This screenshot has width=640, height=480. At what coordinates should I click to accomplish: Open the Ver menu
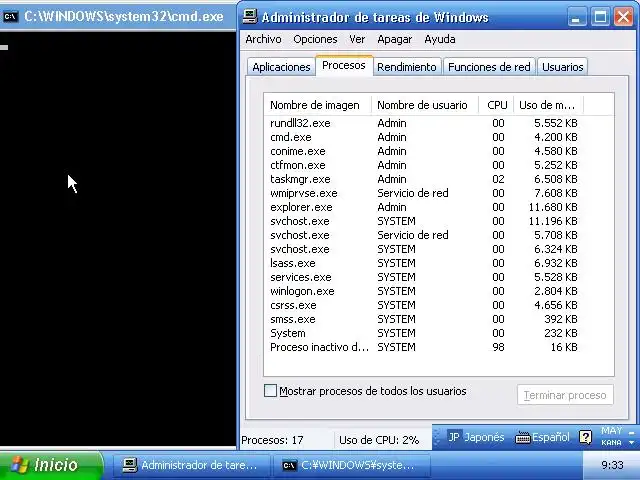357,39
